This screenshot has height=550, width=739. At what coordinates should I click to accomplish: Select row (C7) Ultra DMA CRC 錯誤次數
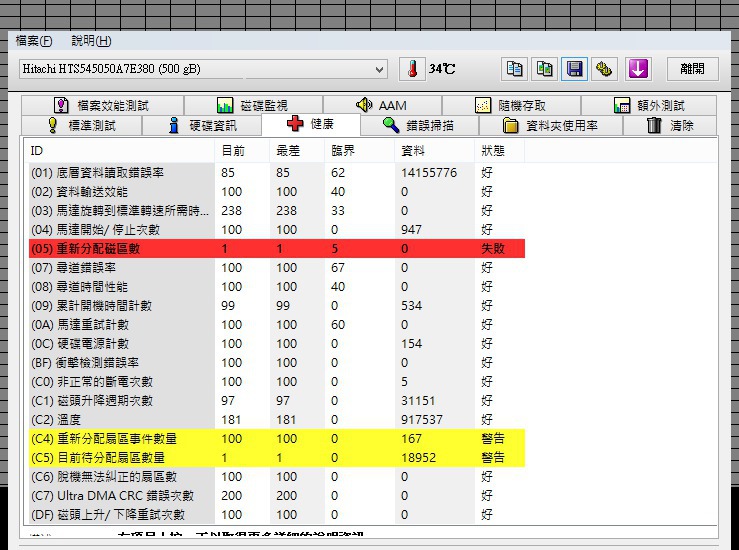coord(277,496)
